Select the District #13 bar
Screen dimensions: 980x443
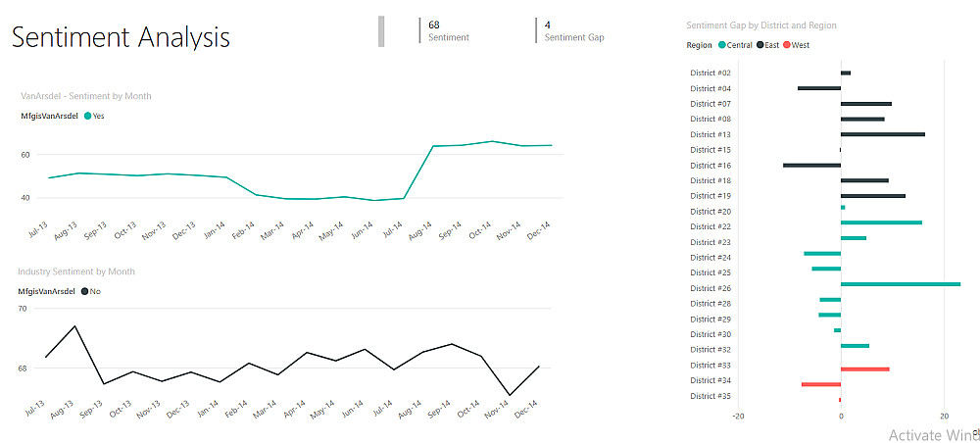[x=882, y=134]
